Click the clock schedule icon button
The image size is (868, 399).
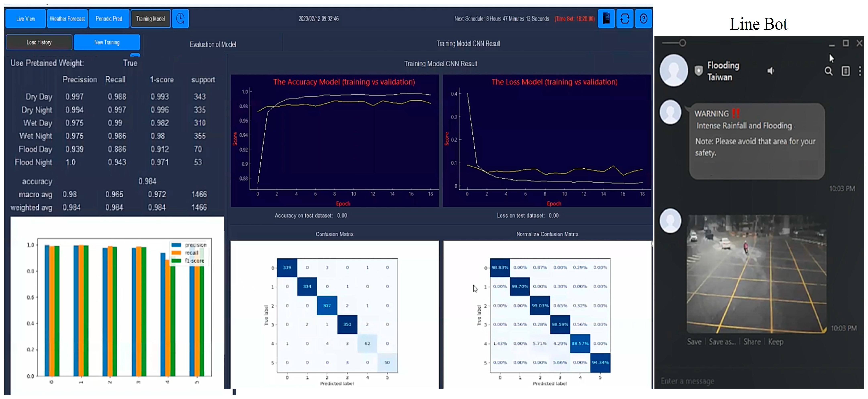[x=180, y=18]
